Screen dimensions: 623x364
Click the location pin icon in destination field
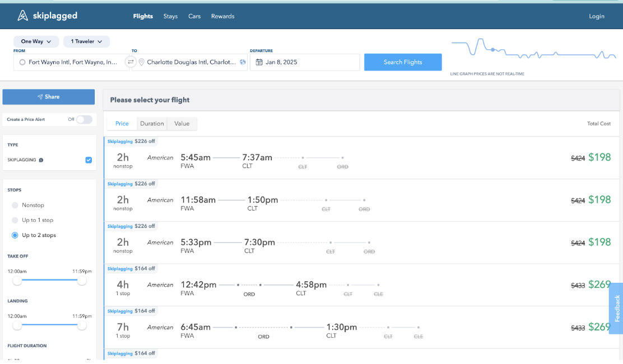[x=141, y=62]
